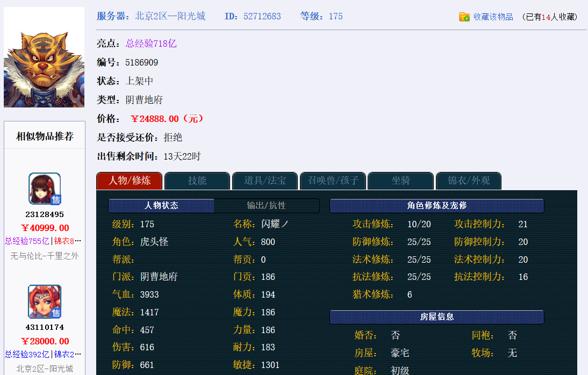Open the 技能 skills tab
Image resolution: width=588 pixels, height=375 pixels.
coord(197,181)
